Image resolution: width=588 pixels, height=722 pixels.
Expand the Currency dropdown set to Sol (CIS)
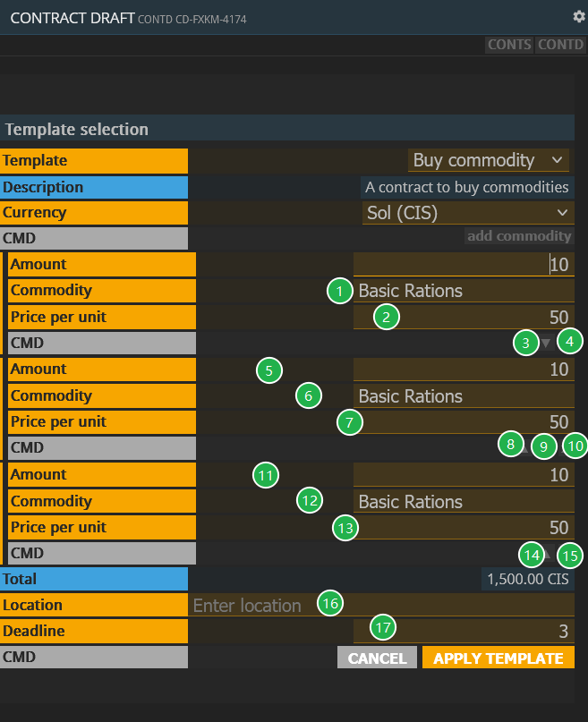tap(467, 213)
